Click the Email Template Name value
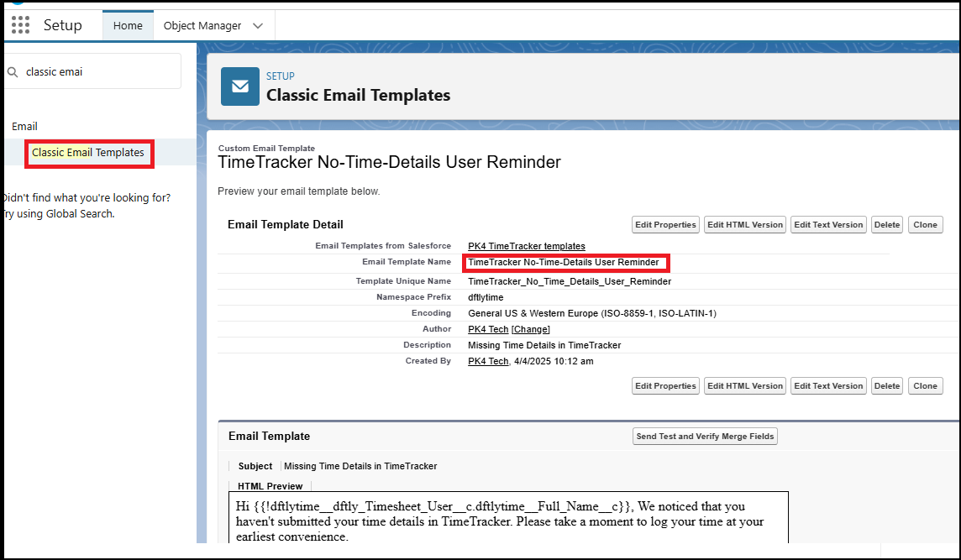The height and width of the screenshot is (560, 961). click(563, 262)
